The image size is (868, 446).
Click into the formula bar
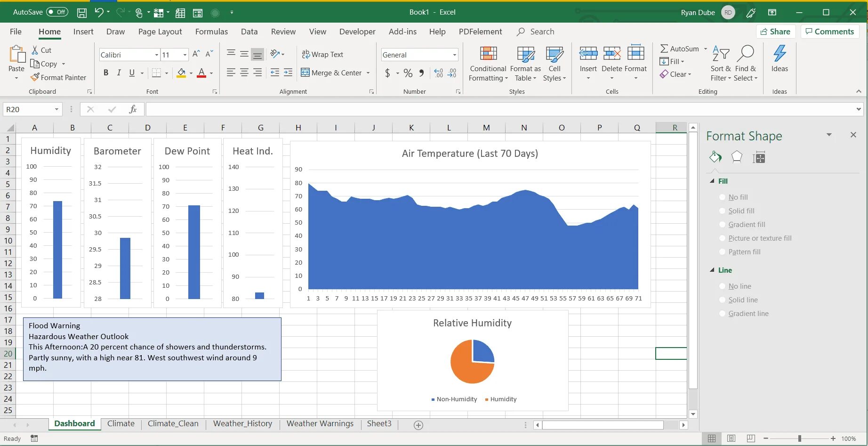[x=500, y=109]
